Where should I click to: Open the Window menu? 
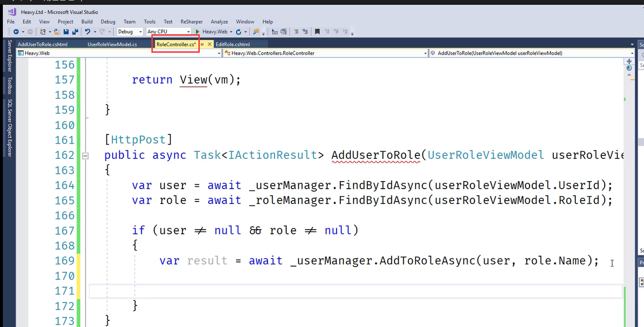(x=245, y=21)
